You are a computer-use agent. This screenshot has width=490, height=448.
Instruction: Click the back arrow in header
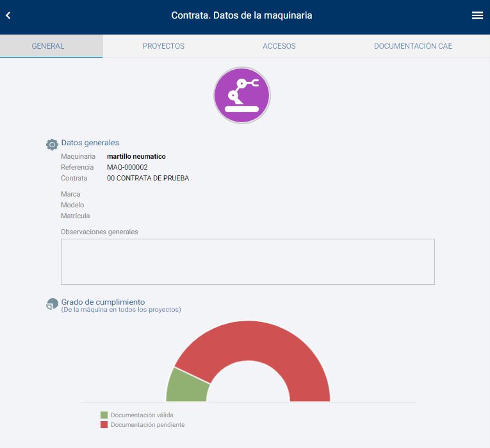click(x=8, y=15)
